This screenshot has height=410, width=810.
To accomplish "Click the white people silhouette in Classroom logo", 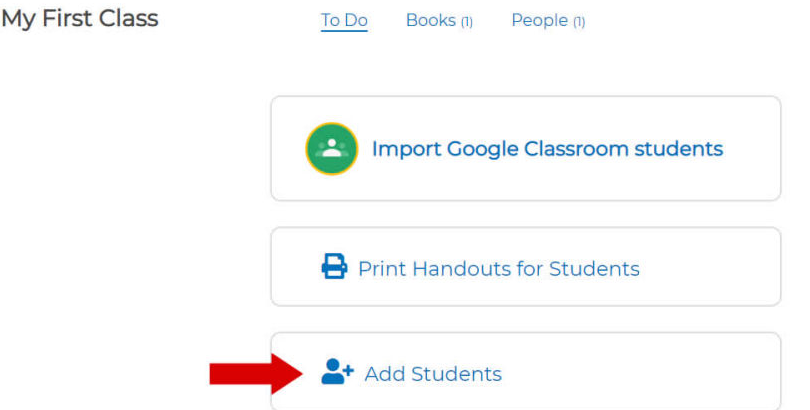I will click(331, 149).
